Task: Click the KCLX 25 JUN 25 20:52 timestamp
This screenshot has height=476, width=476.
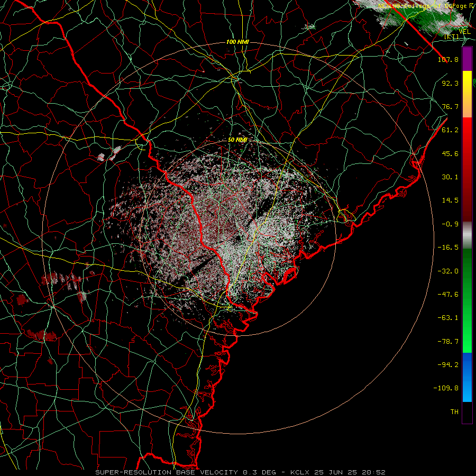Action: 338,472
